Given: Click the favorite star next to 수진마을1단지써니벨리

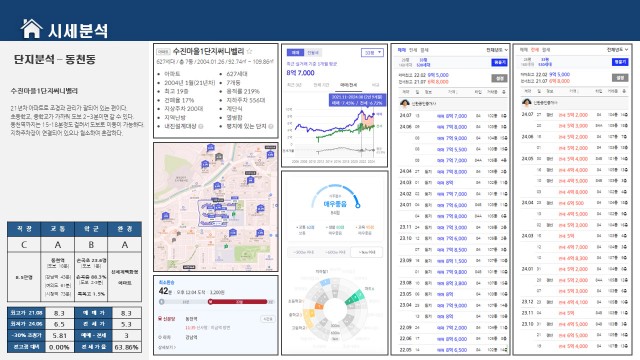Looking at the screenshot, I should (x=249, y=51).
